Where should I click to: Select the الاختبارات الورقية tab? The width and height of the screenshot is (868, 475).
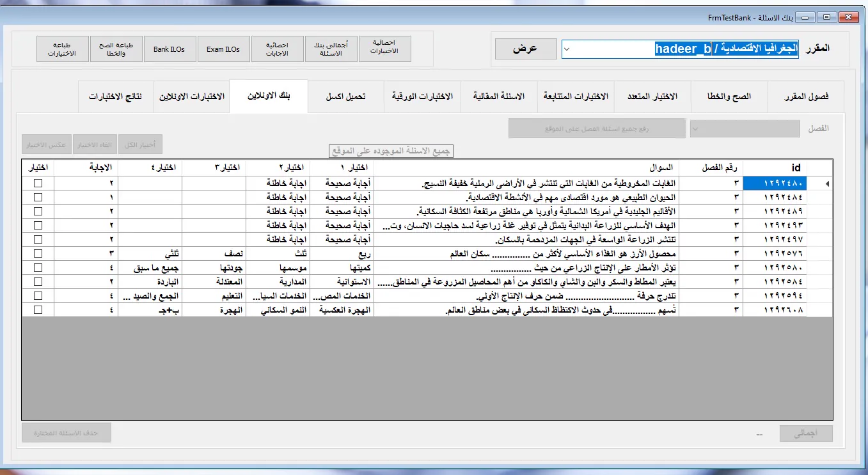(x=422, y=97)
